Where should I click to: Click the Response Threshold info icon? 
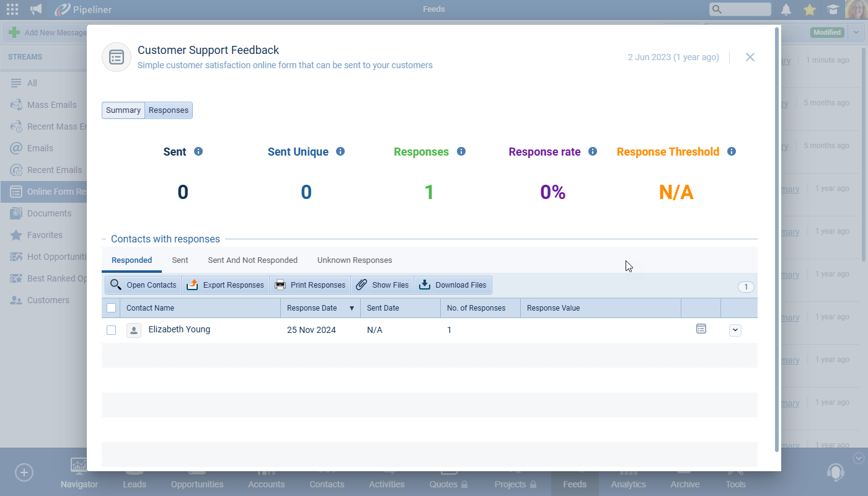[732, 151]
